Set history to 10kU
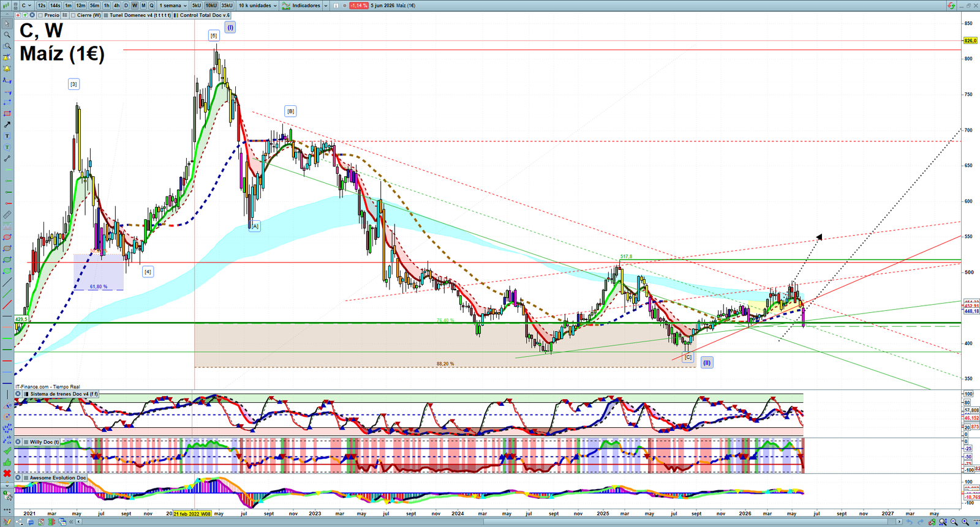The image size is (980, 527). point(211,6)
